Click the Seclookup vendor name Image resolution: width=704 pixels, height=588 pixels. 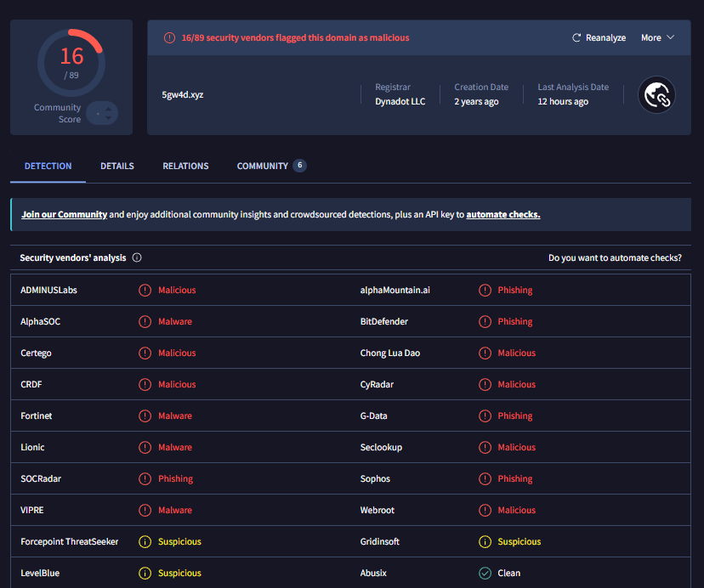381,447
